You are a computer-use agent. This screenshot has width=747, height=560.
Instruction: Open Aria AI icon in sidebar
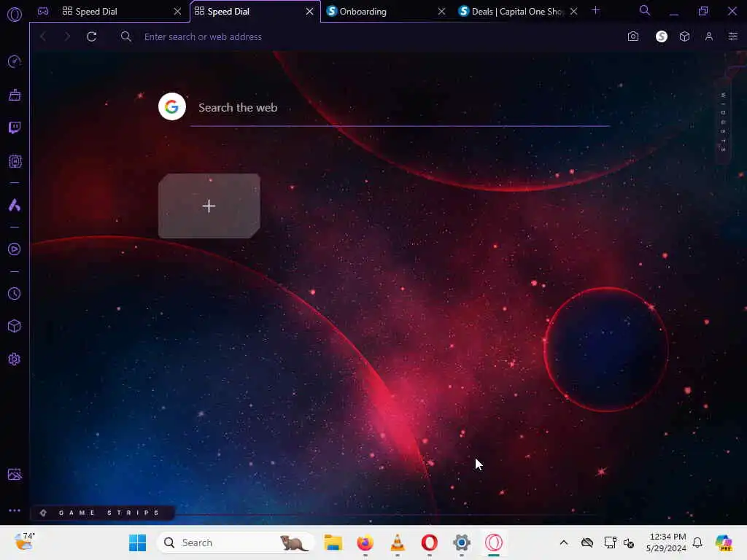pyautogui.click(x=15, y=205)
